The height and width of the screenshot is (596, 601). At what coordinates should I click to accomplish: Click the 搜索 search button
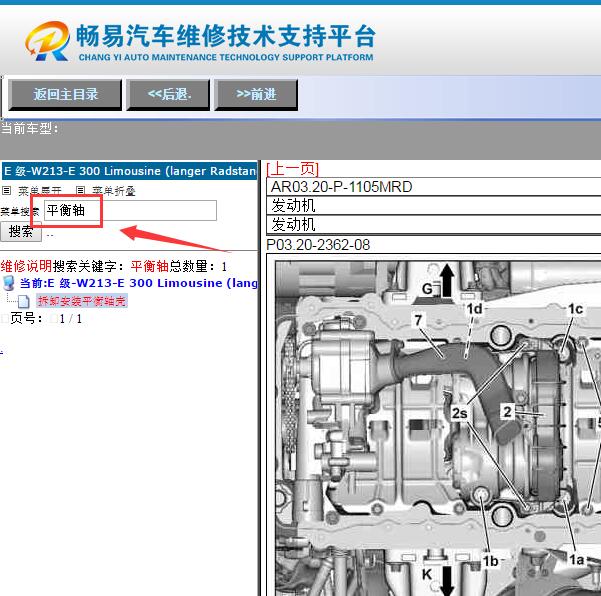21,232
